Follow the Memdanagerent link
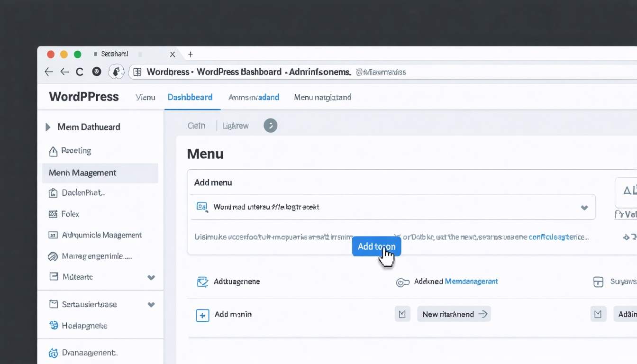This screenshot has height=364, width=637. point(471,282)
